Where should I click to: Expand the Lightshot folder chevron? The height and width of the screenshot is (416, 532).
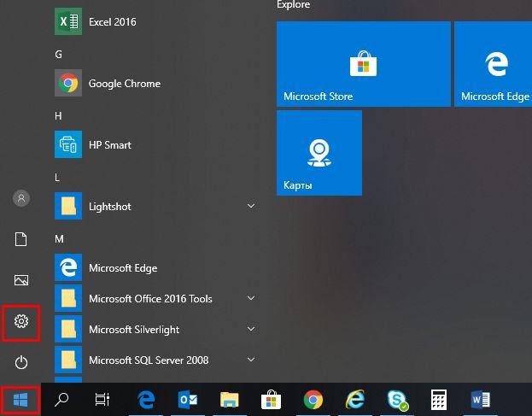(251, 206)
